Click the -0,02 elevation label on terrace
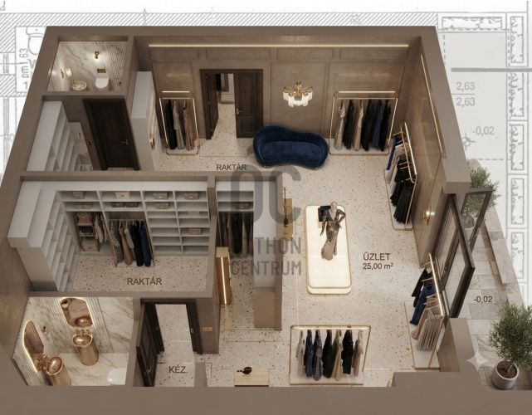This screenshot has width=532, height=415. tap(482, 300)
